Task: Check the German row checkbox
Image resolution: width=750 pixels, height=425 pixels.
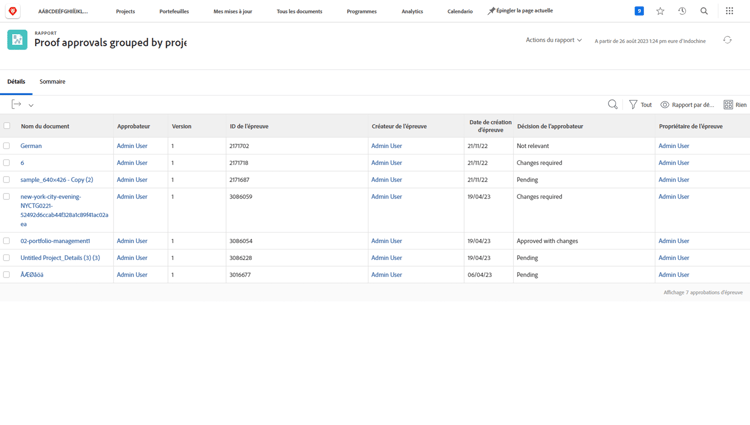Action: tap(7, 146)
